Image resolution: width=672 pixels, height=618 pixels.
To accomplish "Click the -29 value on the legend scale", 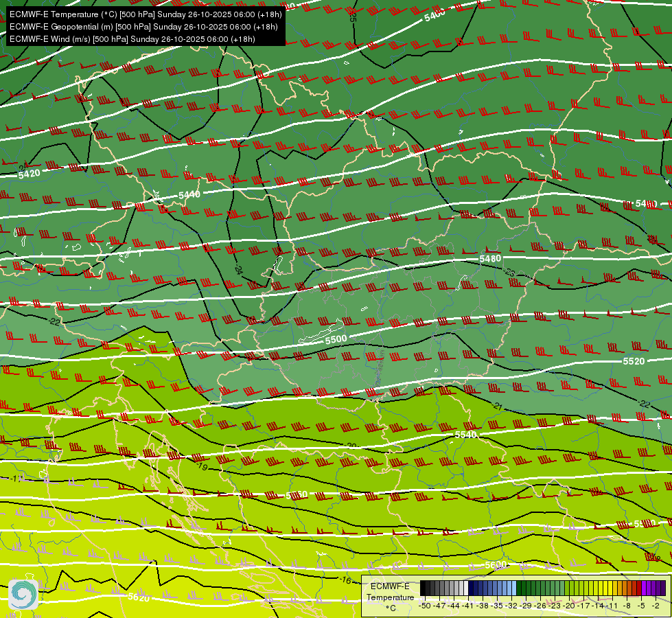I will (x=526, y=606).
